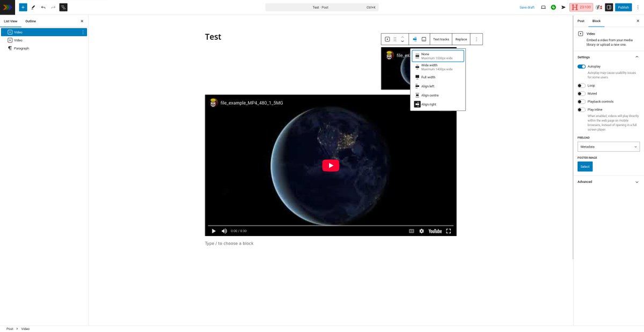
Task: Click the player's small play control
Action: [214, 231]
